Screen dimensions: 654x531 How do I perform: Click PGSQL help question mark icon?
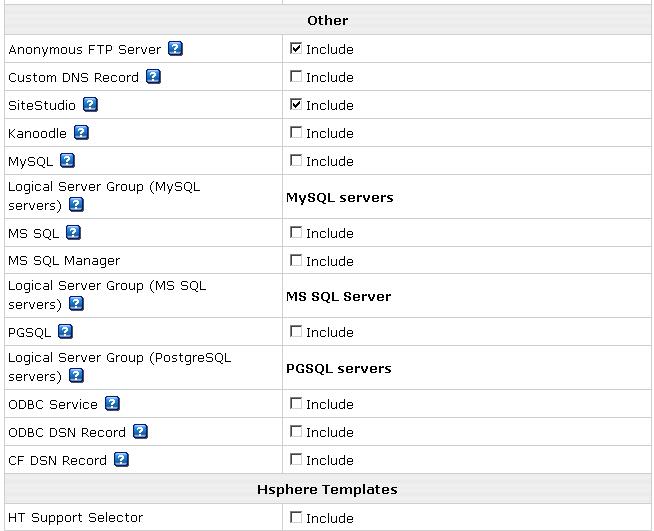(65, 331)
